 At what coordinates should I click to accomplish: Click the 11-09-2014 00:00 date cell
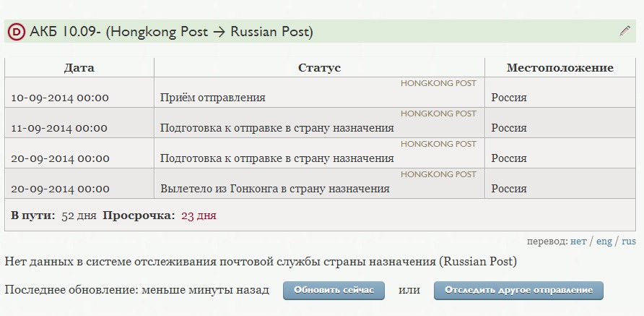[59, 128]
